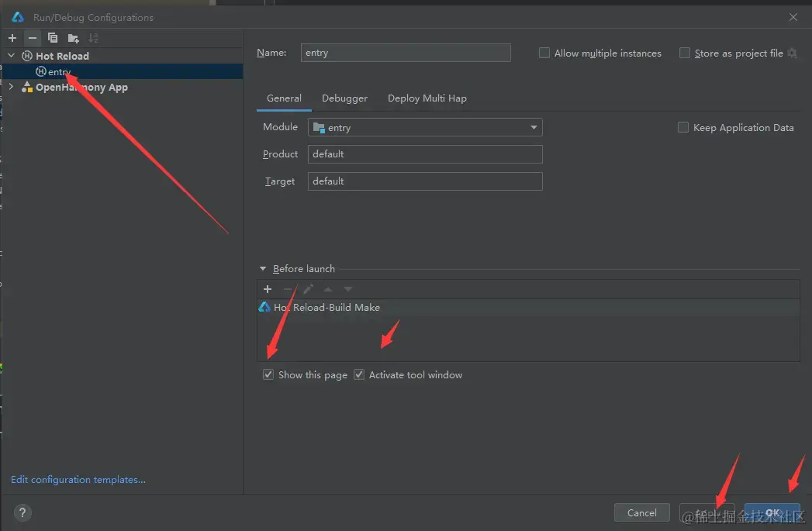Screen dimensions: 812x531
Task: Edit the before launch task
Action: (308, 289)
